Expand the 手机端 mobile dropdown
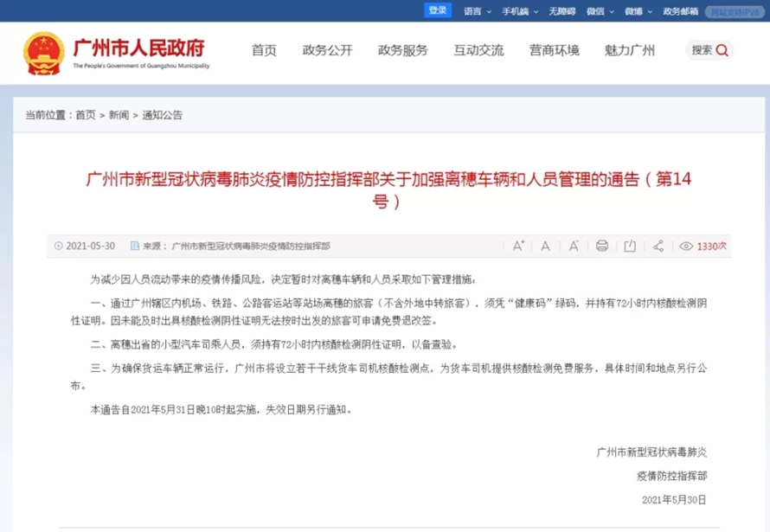Viewport: 770px width, 532px height. (519, 11)
